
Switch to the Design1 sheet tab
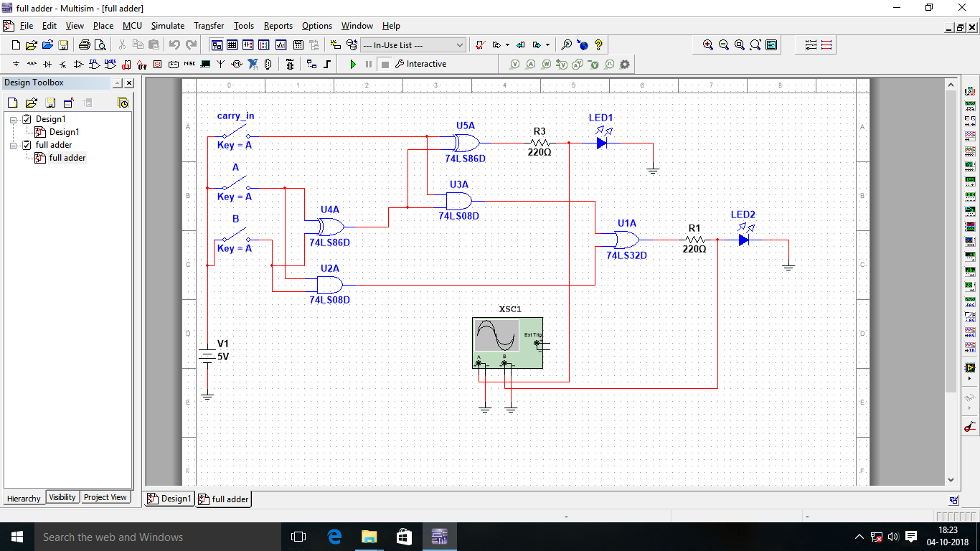point(169,498)
